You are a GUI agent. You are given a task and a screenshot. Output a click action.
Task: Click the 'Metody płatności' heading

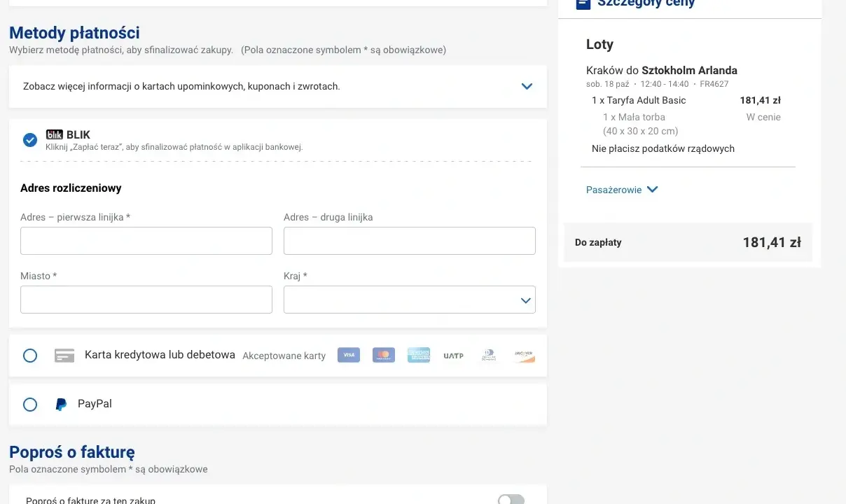(74, 33)
